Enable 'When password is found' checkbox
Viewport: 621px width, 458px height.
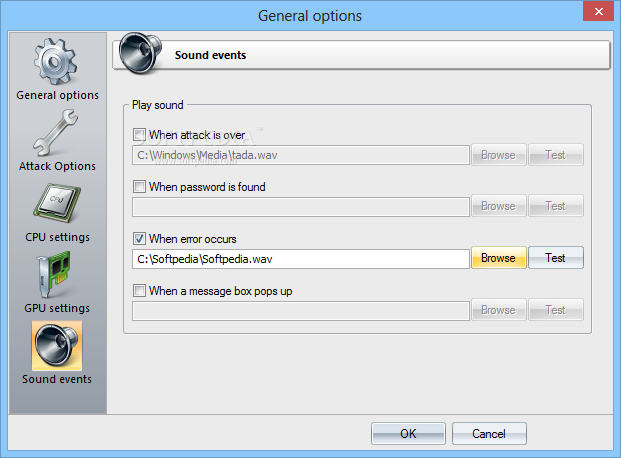(x=139, y=187)
